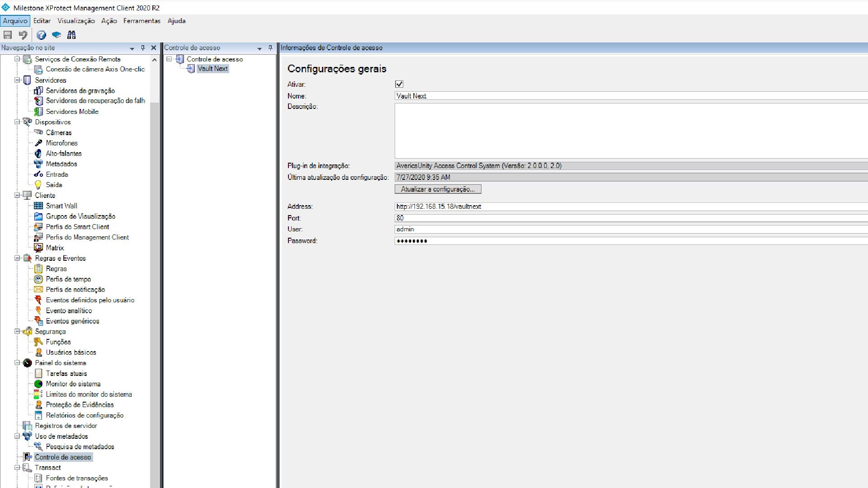
Task: Open the Arquivo menu
Action: click(x=15, y=21)
